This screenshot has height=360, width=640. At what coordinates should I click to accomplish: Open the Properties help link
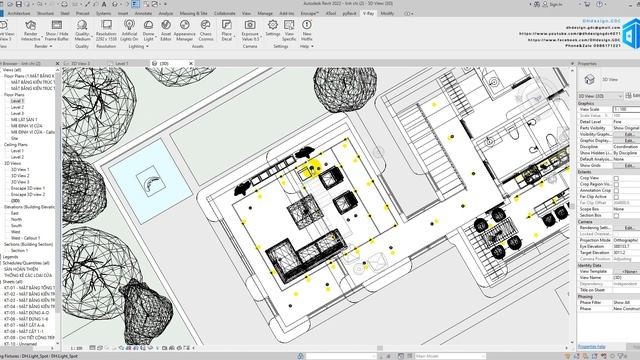591,347
